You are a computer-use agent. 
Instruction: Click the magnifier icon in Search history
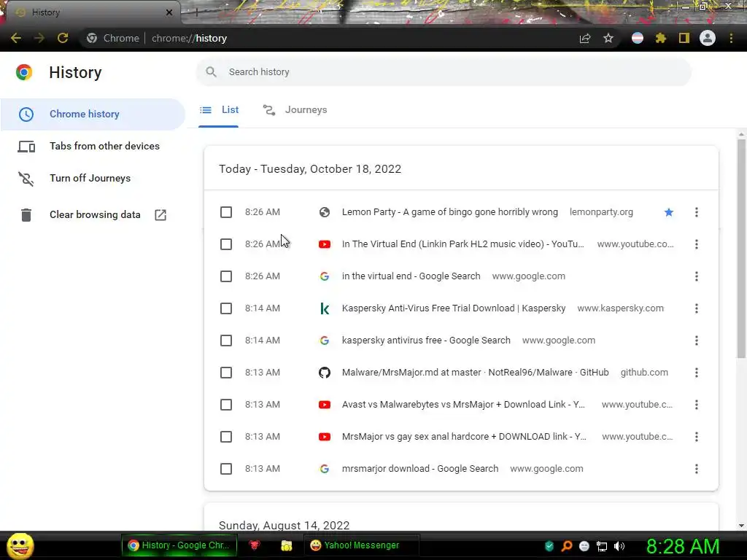pos(211,72)
